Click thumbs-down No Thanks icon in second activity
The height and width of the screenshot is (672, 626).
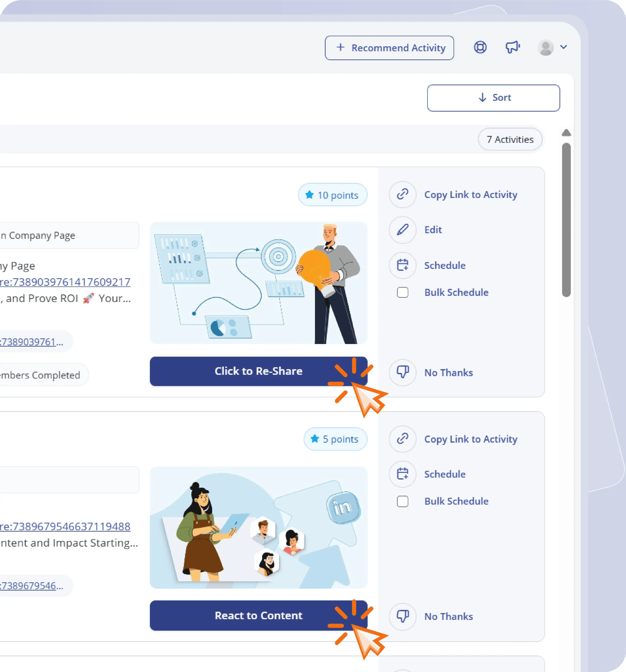coord(402,616)
